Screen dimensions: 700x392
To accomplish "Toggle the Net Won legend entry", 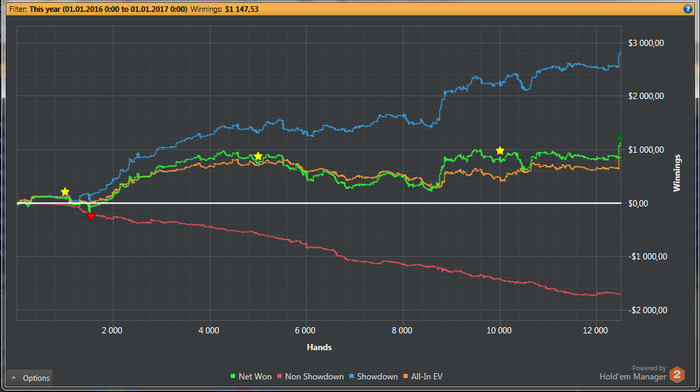I will (x=251, y=377).
